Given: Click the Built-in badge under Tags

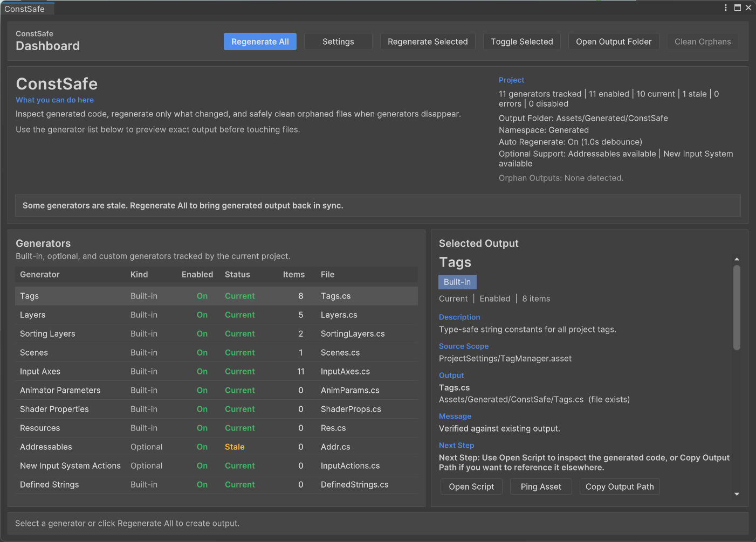Looking at the screenshot, I should click(457, 282).
